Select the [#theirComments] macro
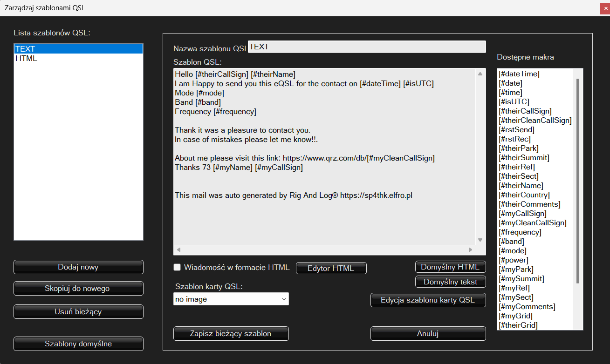The width and height of the screenshot is (610, 364). point(530,204)
